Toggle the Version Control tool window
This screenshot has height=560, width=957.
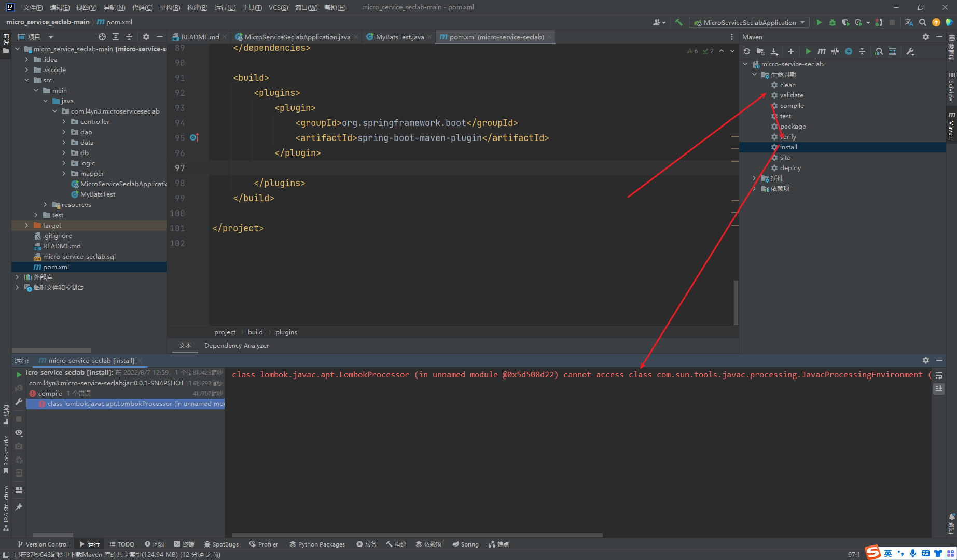43,544
